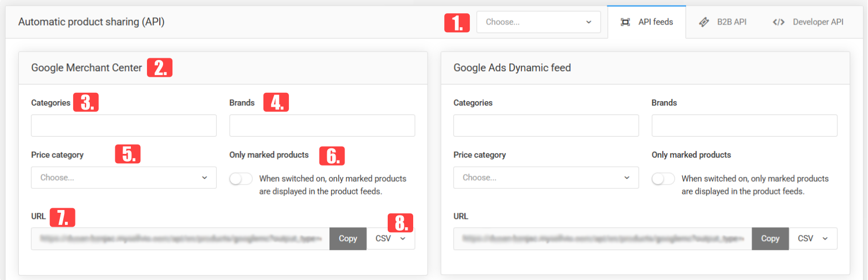
Task: Click the API feeds tab icon
Action: [x=625, y=22]
